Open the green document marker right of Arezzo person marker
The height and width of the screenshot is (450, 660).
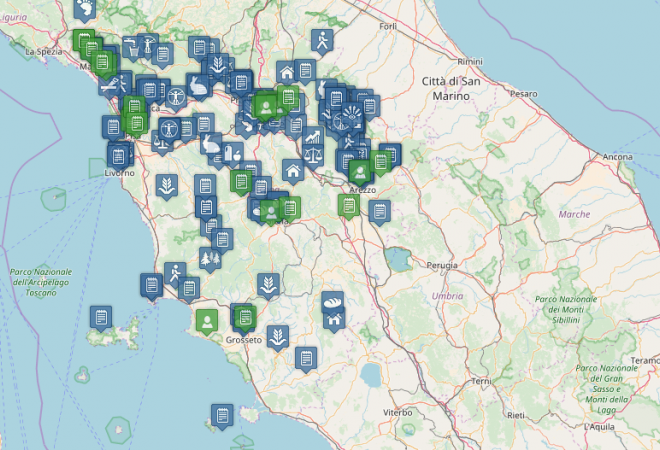click(x=381, y=163)
